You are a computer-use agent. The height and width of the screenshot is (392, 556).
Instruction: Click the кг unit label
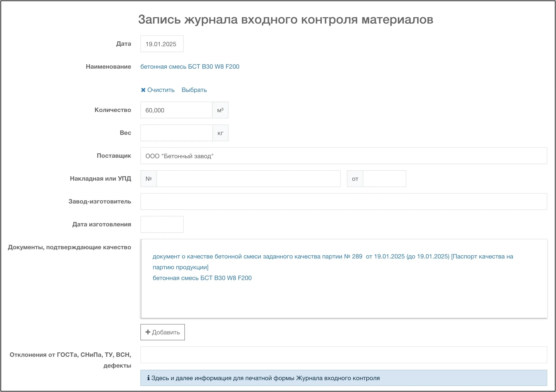tap(220, 133)
